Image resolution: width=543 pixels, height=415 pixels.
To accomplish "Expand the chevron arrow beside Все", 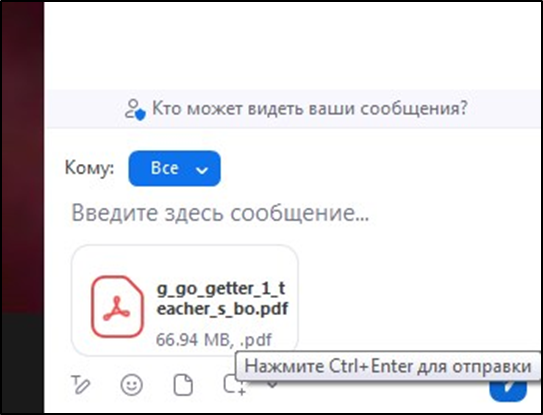I will pyautogui.click(x=202, y=170).
